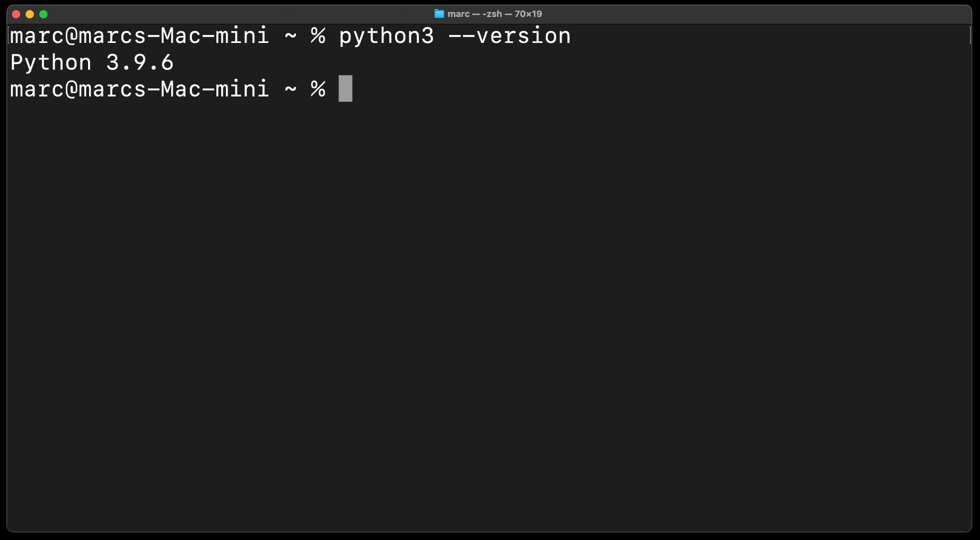This screenshot has width=980, height=540.
Task: Click the "marc" name in window title
Action: pos(458,14)
